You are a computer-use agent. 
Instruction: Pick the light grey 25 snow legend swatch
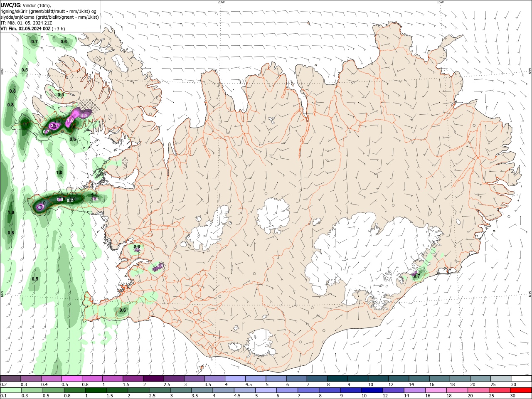coord(501,379)
